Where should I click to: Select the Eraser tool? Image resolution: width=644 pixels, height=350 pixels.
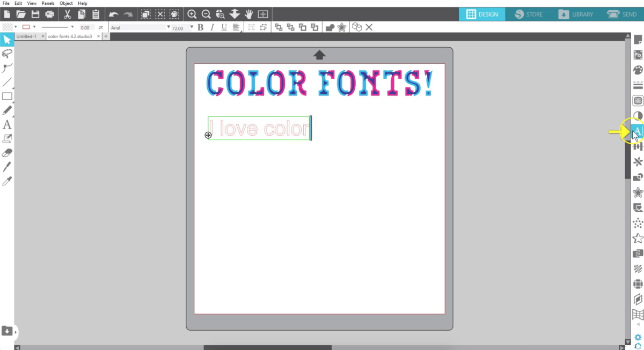pyautogui.click(x=7, y=153)
